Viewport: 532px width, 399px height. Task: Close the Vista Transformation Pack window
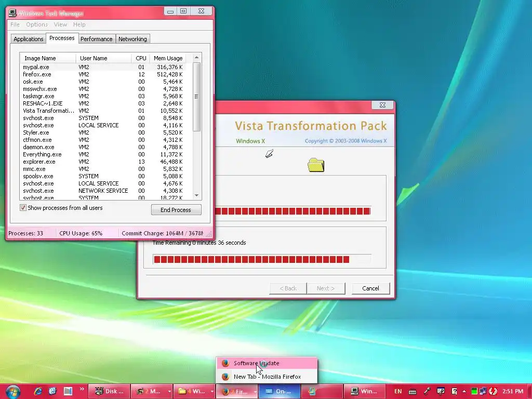(382, 105)
